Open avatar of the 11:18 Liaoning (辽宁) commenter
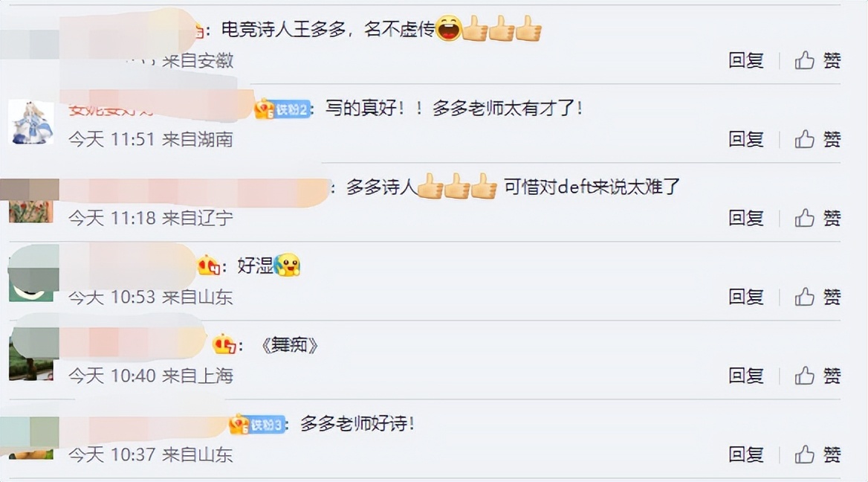The image size is (868, 482). [x=31, y=201]
